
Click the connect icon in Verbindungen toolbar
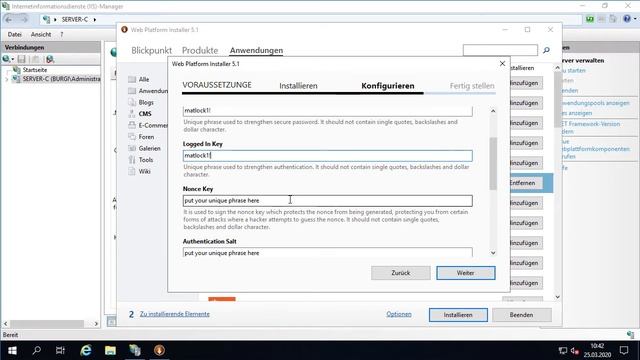click(7, 59)
